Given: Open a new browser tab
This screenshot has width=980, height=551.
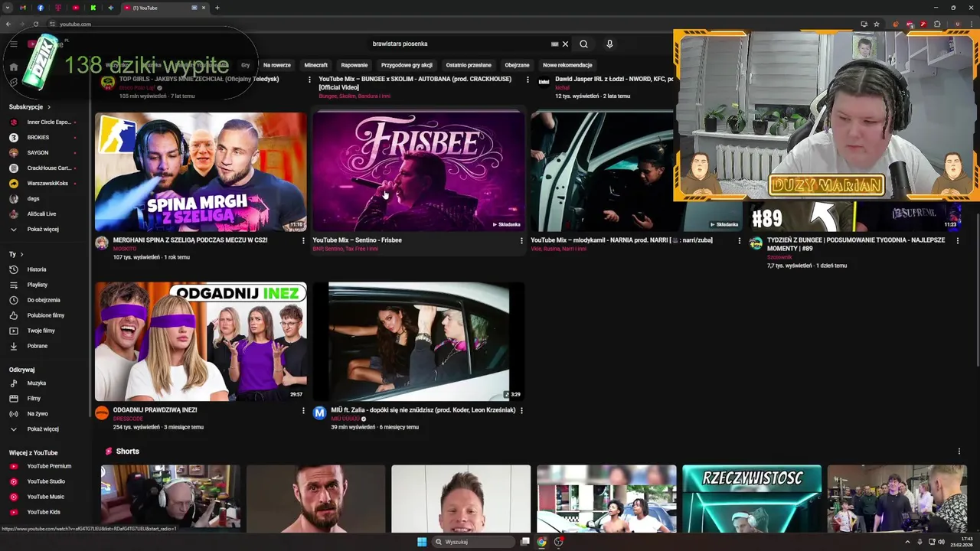Looking at the screenshot, I should [217, 8].
